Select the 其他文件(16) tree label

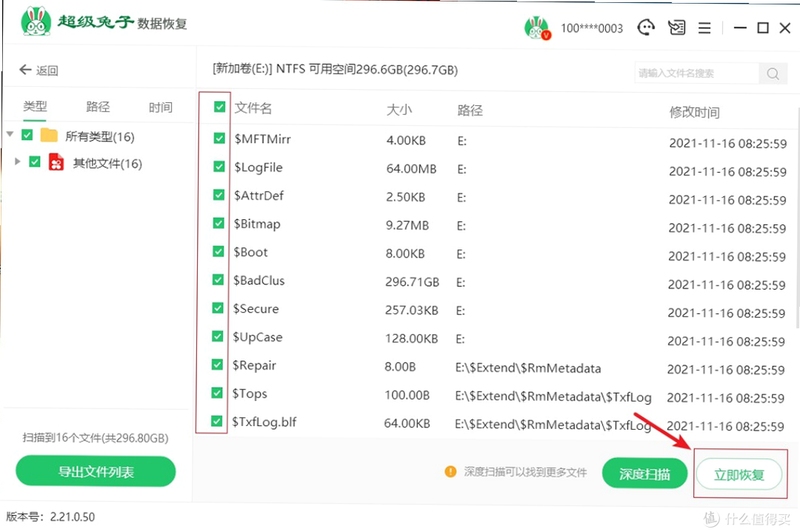107,164
